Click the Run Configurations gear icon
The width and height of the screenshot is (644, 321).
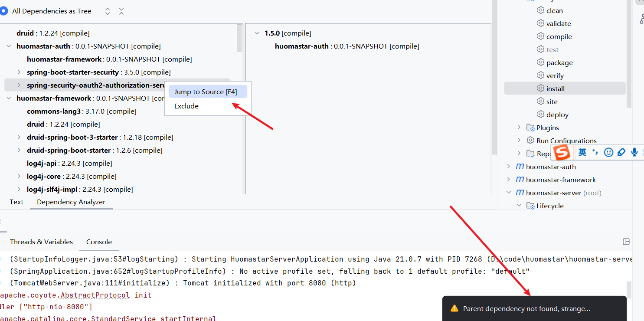[530, 140]
